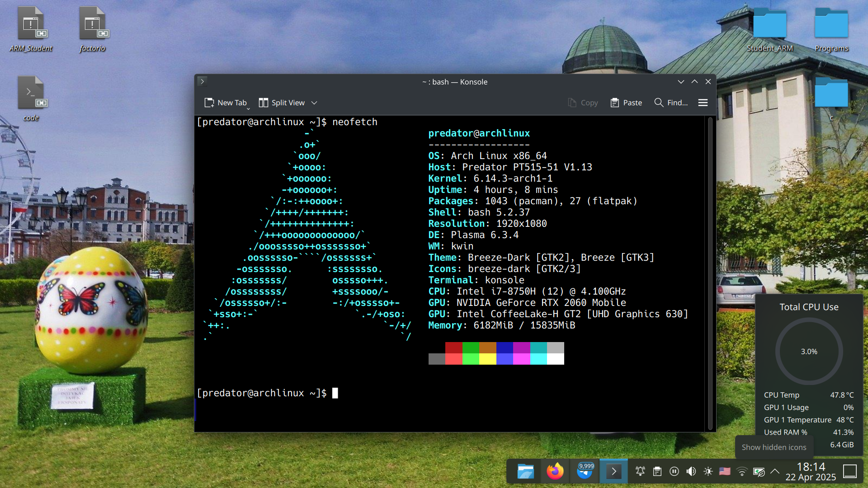Click the Terminal: konsole line
The width and height of the screenshot is (868, 488).
point(476,280)
